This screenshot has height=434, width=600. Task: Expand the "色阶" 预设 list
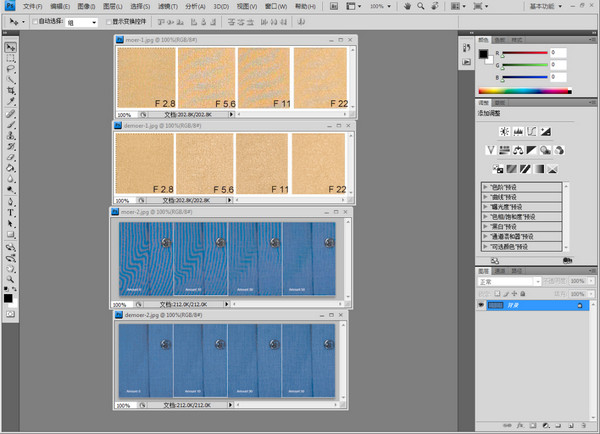(485, 187)
